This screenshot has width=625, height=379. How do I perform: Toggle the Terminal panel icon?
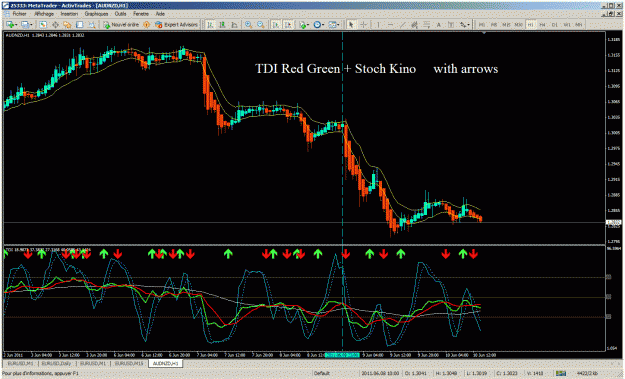pos(80,25)
